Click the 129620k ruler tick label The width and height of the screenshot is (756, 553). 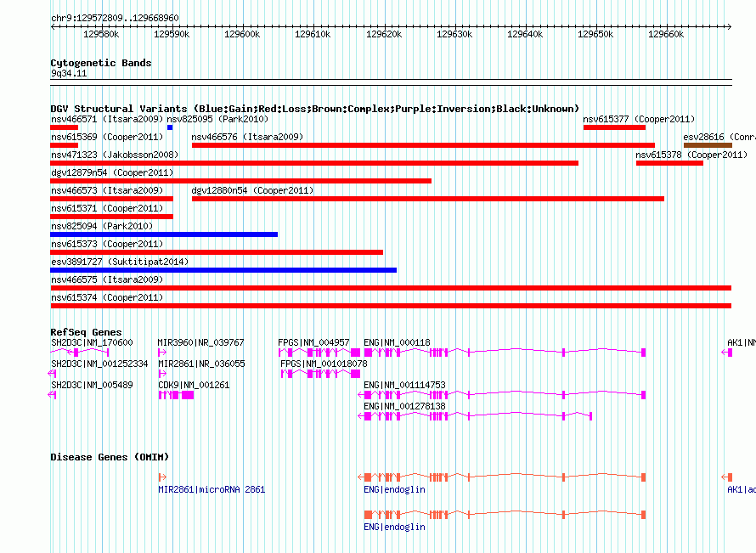point(384,34)
